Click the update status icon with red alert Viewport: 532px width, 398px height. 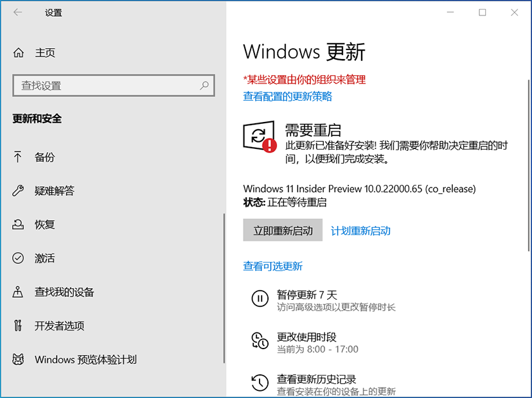pyautogui.click(x=260, y=137)
